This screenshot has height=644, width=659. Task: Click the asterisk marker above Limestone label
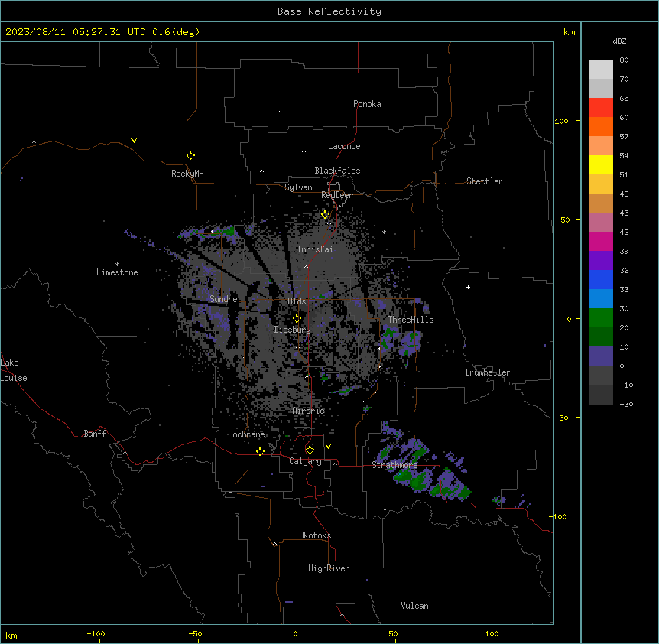[117, 265]
